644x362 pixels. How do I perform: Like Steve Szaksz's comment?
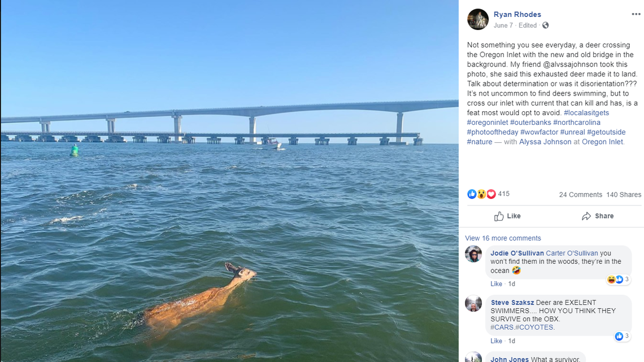(496, 341)
